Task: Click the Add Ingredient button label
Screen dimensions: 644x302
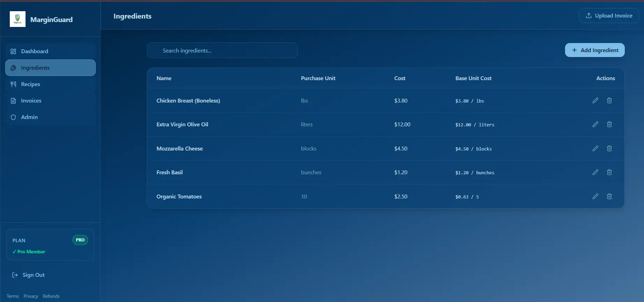Action: click(x=600, y=50)
